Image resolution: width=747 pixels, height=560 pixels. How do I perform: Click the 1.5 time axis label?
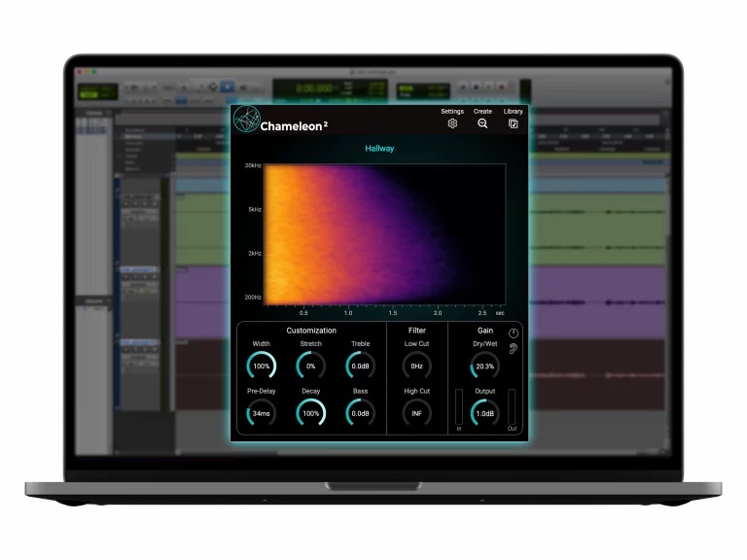point(393,313)
